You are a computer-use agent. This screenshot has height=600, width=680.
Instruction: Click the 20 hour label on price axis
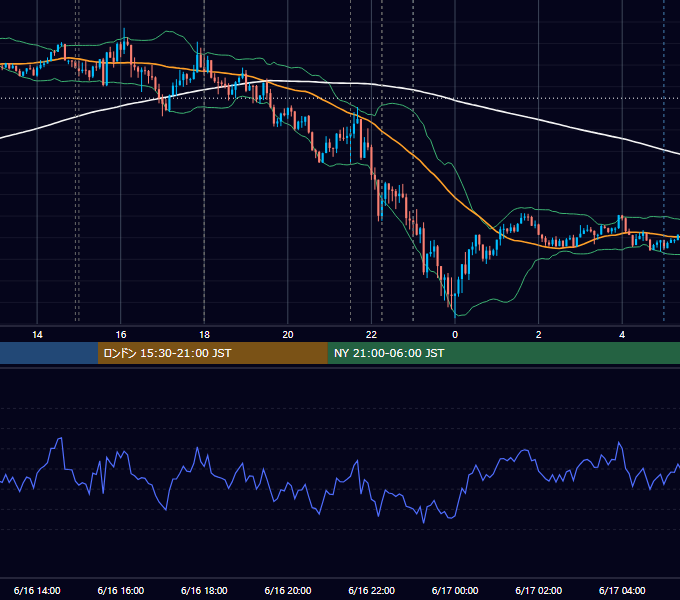(x=288, y=335)
